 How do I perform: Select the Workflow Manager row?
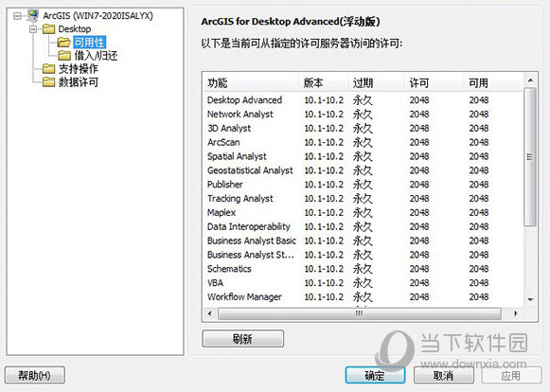[364, 296]
